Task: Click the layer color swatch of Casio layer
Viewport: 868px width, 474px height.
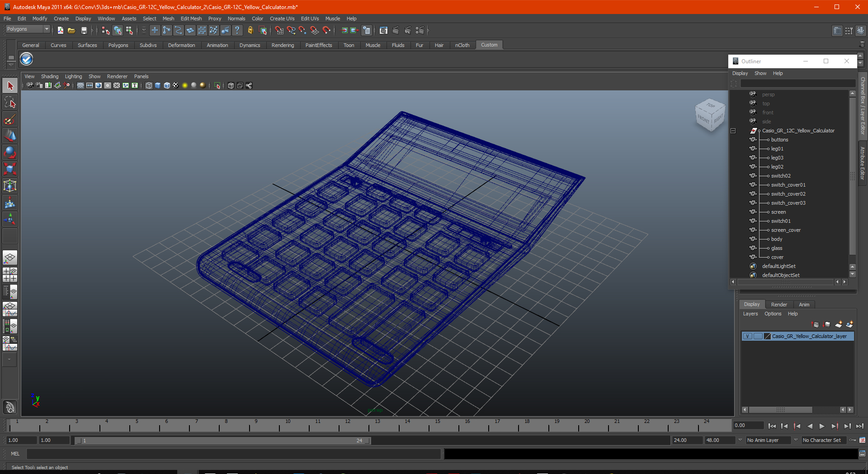Action: coord(767,336)
